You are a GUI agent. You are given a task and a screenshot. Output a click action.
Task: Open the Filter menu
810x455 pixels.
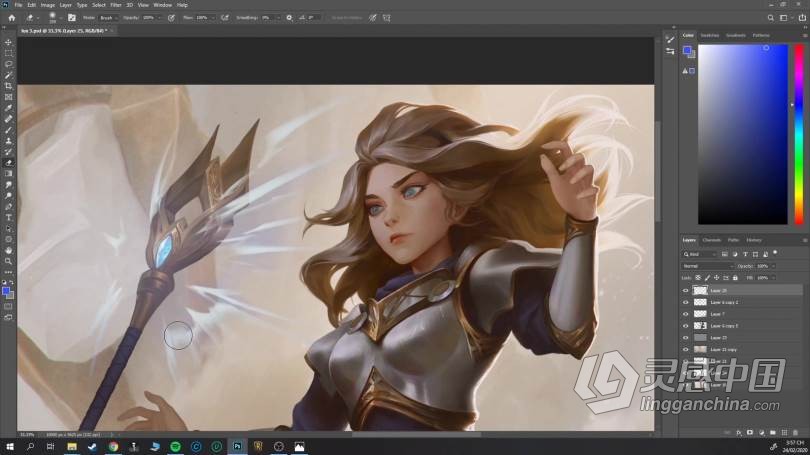[x=115, y=5]
